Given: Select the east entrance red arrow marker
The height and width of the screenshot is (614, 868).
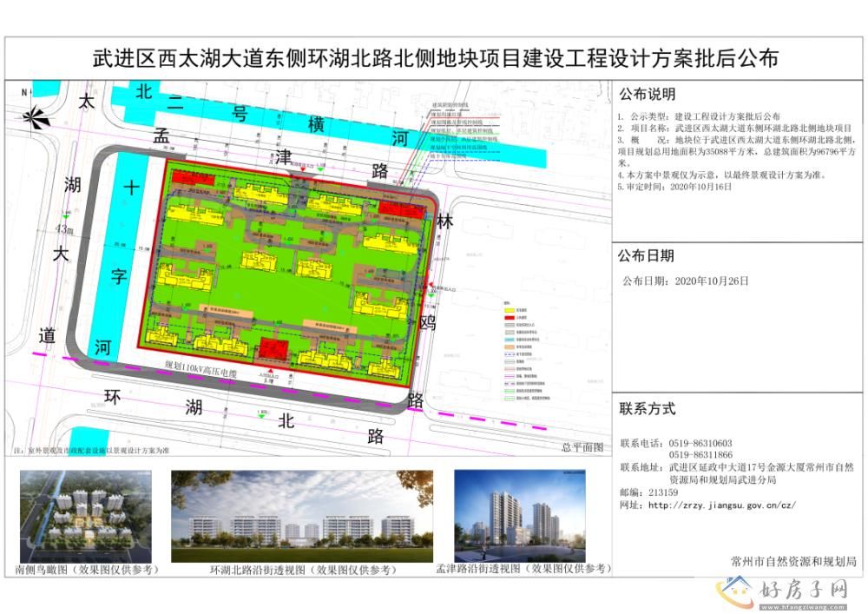Looking at the screenshot, I should 431,278.
